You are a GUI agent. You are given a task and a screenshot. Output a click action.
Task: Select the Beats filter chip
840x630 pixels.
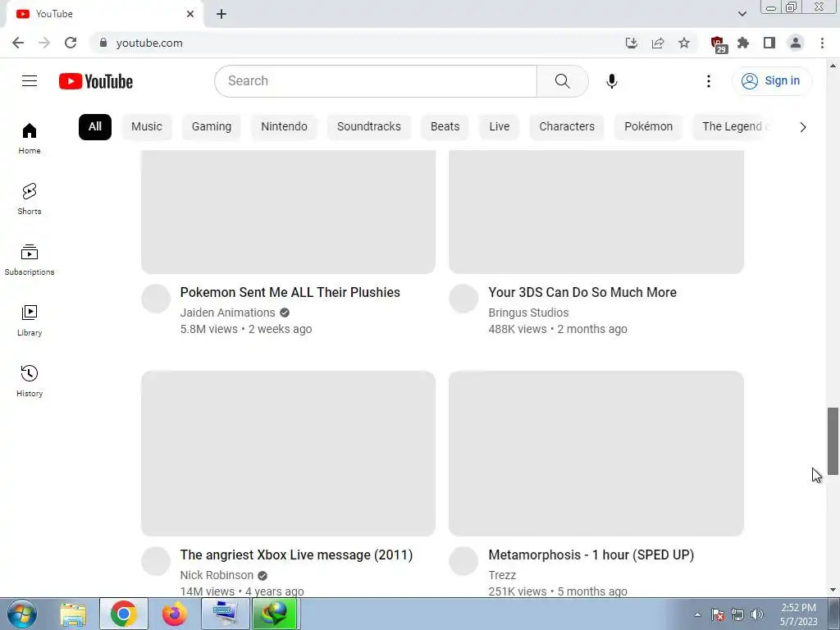[x=445, y=127]
